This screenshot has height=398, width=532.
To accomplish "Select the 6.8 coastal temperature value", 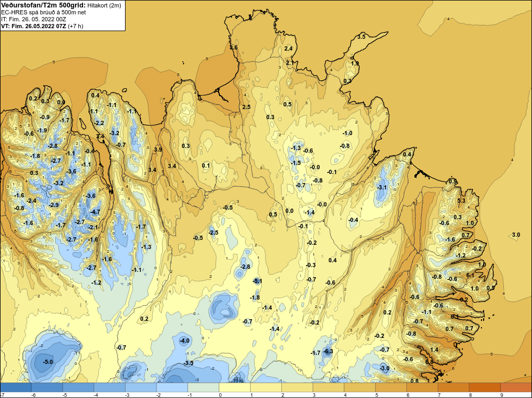I will [x=429, y=362].
